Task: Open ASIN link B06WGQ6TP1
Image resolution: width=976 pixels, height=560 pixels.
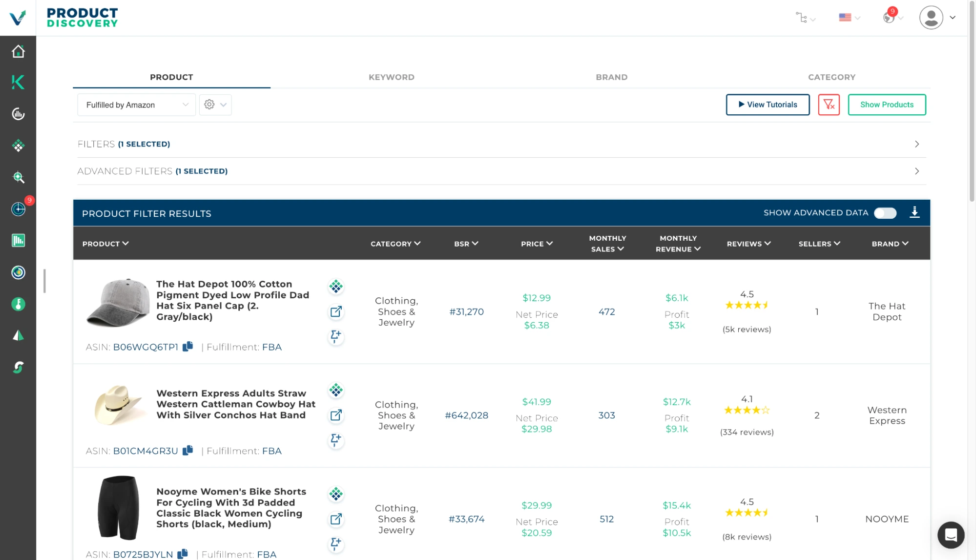Action: pyautogui.click(x=145, y=347)
